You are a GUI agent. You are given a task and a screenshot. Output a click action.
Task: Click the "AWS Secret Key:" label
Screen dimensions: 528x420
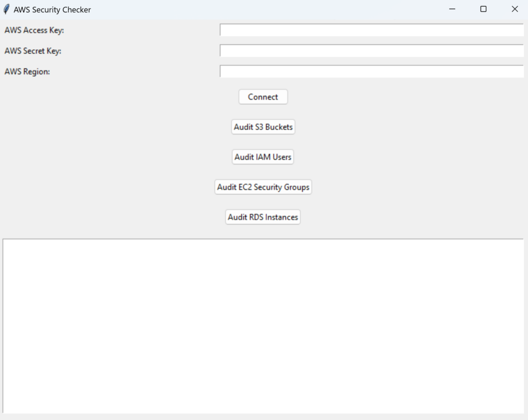click(32, 51)
